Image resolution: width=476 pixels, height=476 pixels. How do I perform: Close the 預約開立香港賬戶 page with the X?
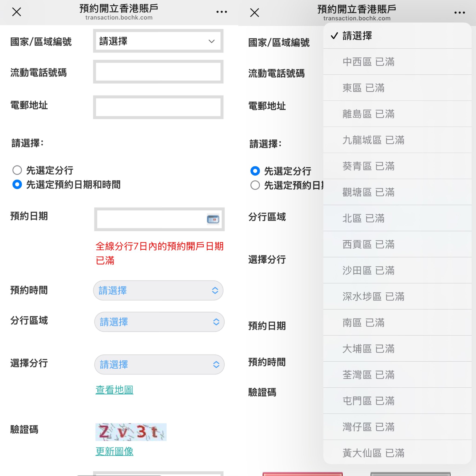pos(16,12)
